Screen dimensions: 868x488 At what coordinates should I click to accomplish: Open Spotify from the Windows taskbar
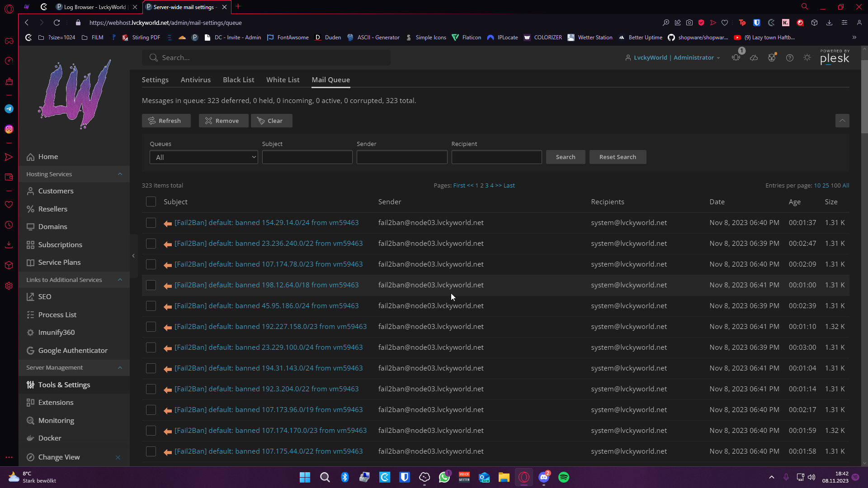563,477
